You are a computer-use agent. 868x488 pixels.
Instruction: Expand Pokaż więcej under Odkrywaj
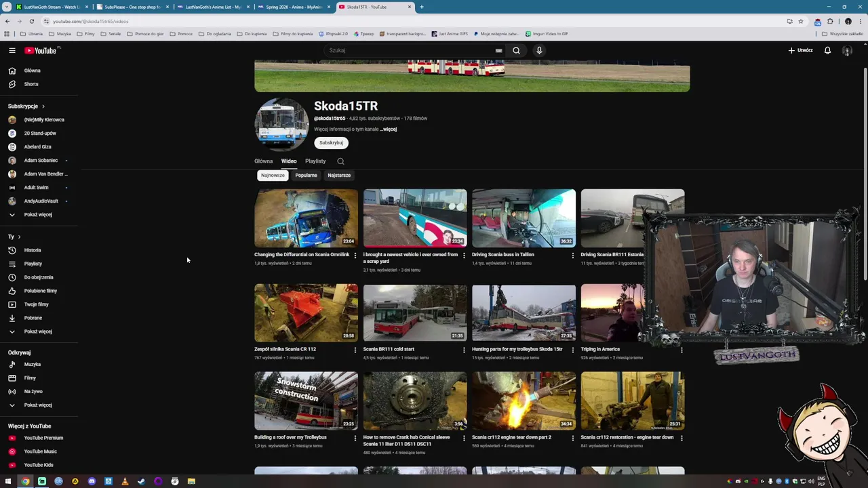(x=39, y=405)
